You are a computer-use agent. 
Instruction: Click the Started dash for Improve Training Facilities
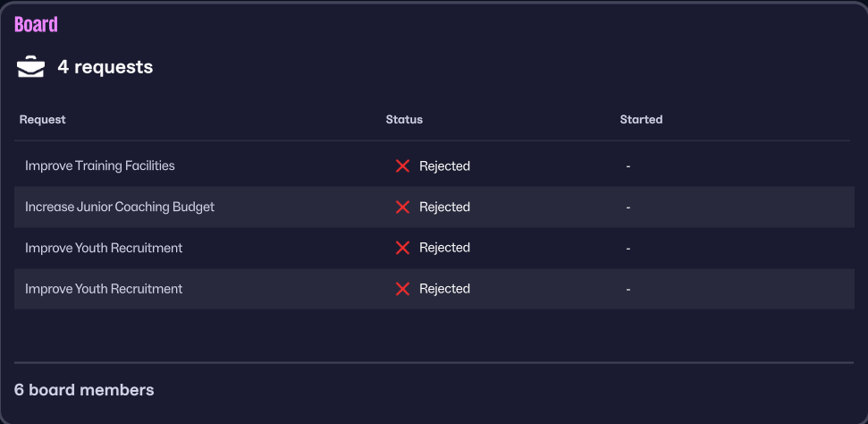coord(628,166)
